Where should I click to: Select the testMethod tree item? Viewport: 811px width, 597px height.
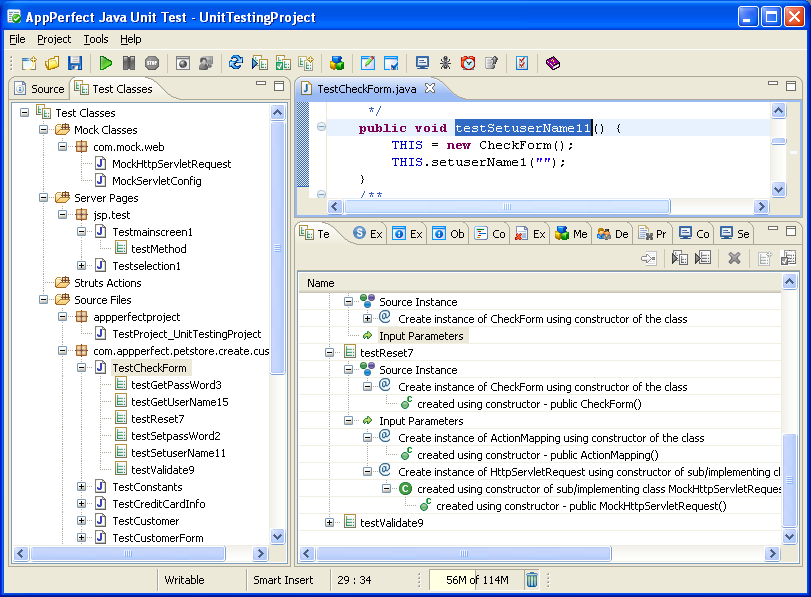pos(159,249)
